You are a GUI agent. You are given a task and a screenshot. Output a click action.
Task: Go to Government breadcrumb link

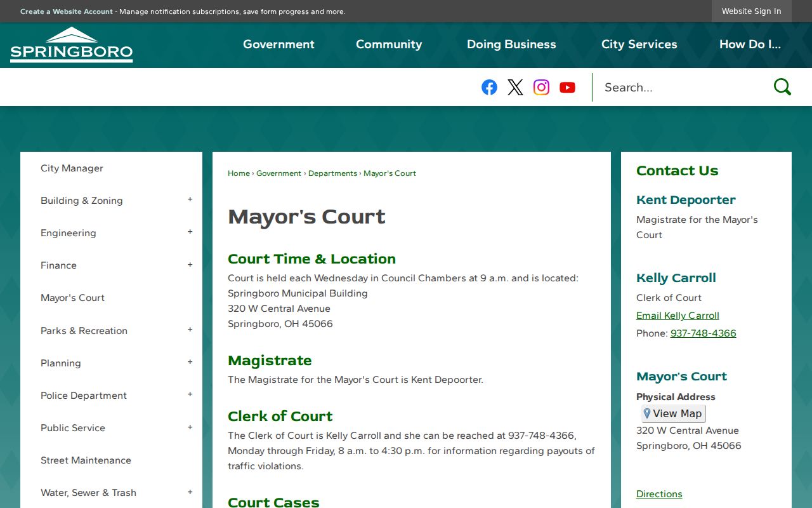pyautogui.click(x=278, y=173)
